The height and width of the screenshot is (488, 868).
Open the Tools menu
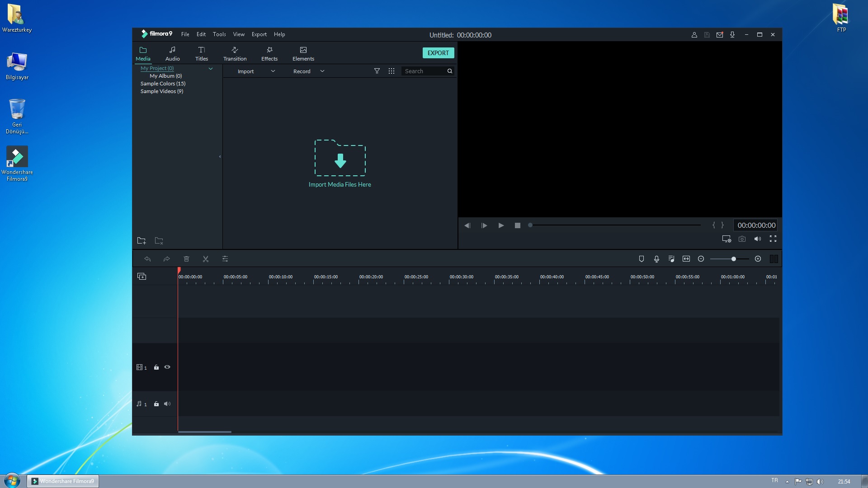pos(219,34)
